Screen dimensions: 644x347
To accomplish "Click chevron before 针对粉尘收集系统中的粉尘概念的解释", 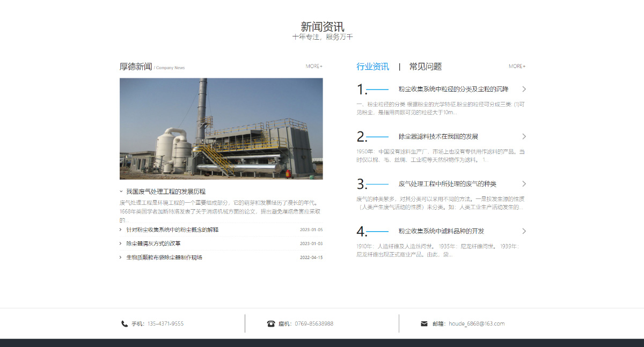I will 119,229.
